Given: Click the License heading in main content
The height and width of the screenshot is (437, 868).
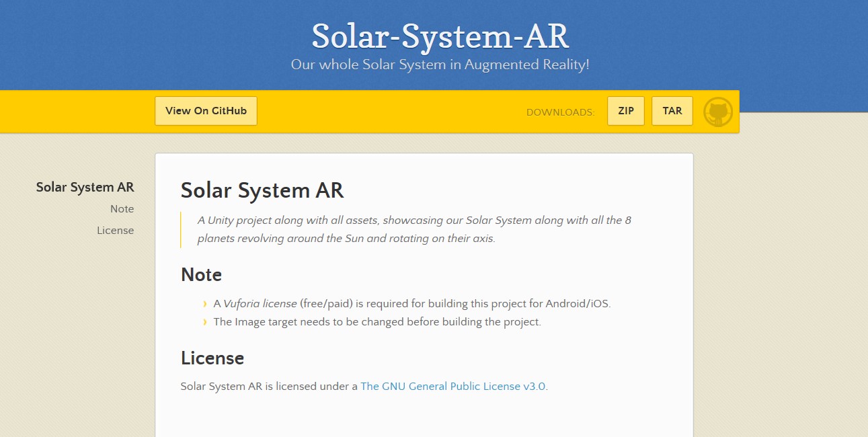Looking at the screenshot, I should [x=212, y=358].
